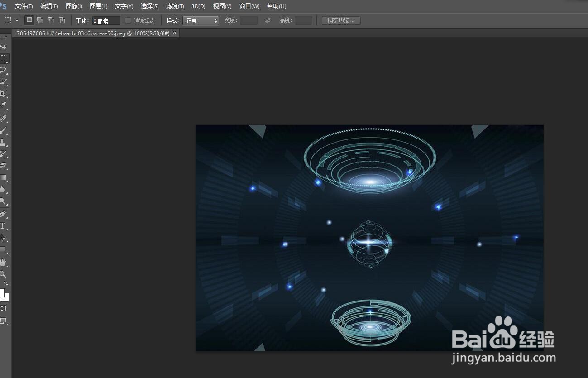This screenshot has width=588, height=378.
Task: Close the open jpeg document tab
Action: pyautogui.click(x=175, y=33)
